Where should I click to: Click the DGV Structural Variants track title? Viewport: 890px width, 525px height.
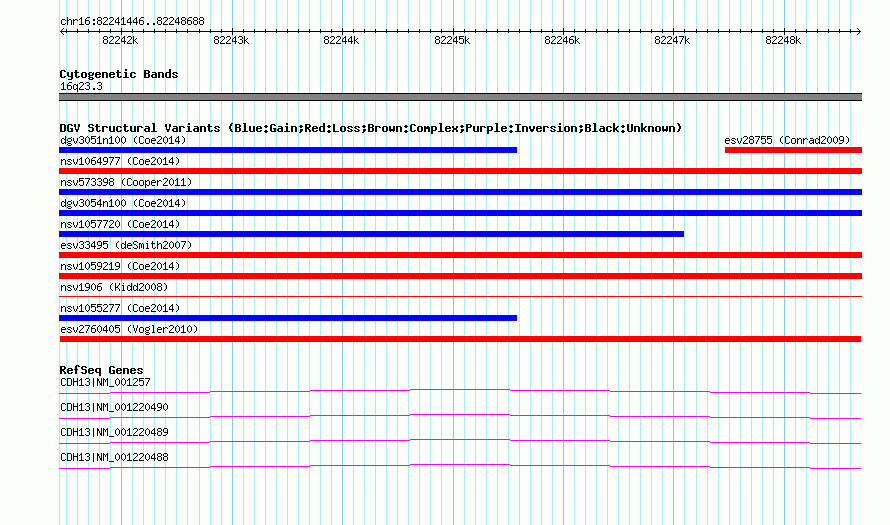pyautogui.click(x=371, y=128)
